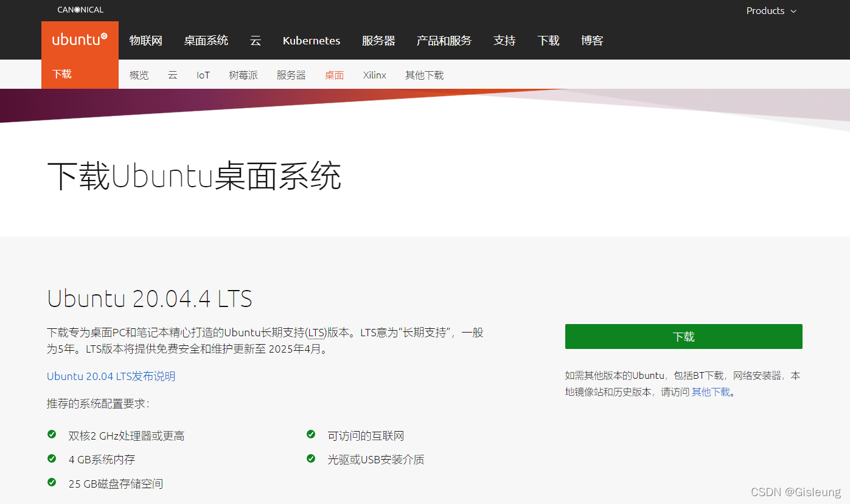This screenshot has height=504, width=850.
Task: Click the 光驱或USB安装介质 text
Action: pos(376,460)
